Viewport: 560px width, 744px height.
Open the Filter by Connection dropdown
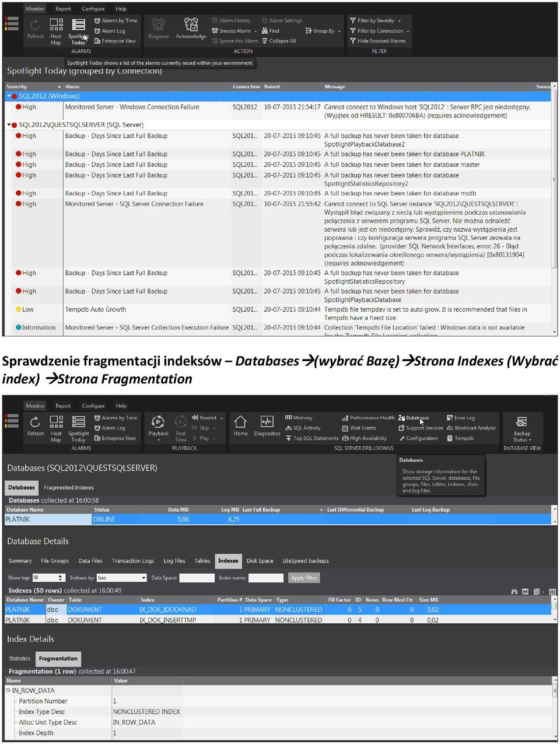tap(379, 31)
